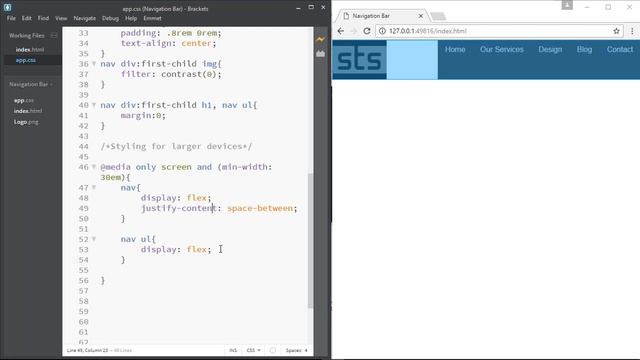The image size is (640, 360).
Task: Open Logo.png in the project tree
Action: click(x=26, y=122)
